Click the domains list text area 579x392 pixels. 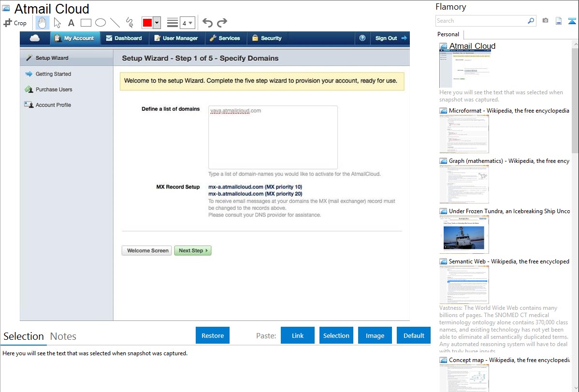273,137
